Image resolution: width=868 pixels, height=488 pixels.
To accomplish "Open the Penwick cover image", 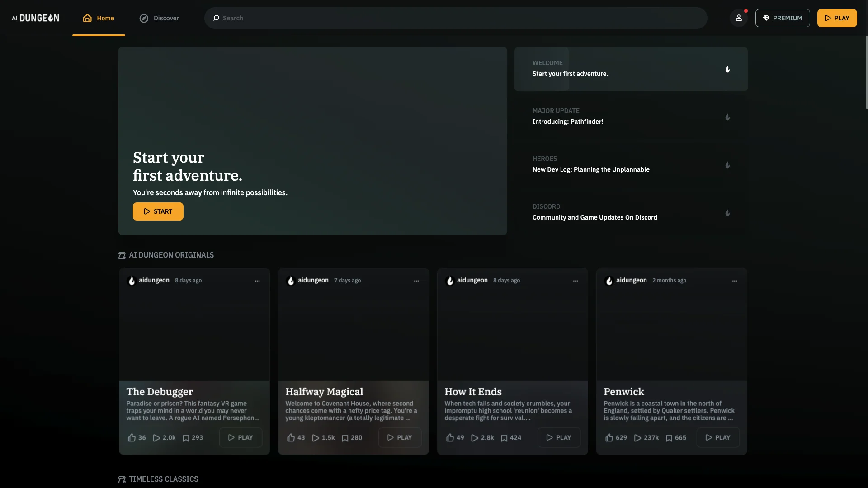I will tap(672, 337).
